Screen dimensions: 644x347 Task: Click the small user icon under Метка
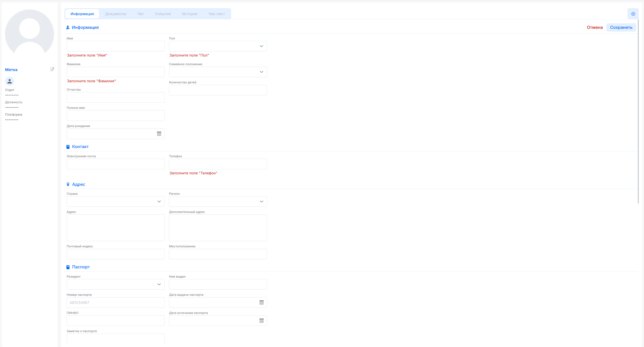[x=10, y=81]
